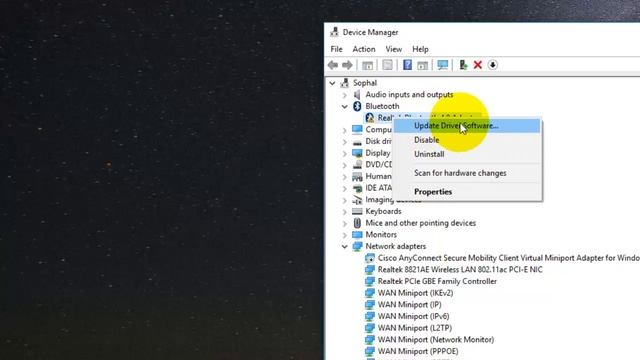
Task: Click the Device Manager title bar icon
Action: pos(334,32)
